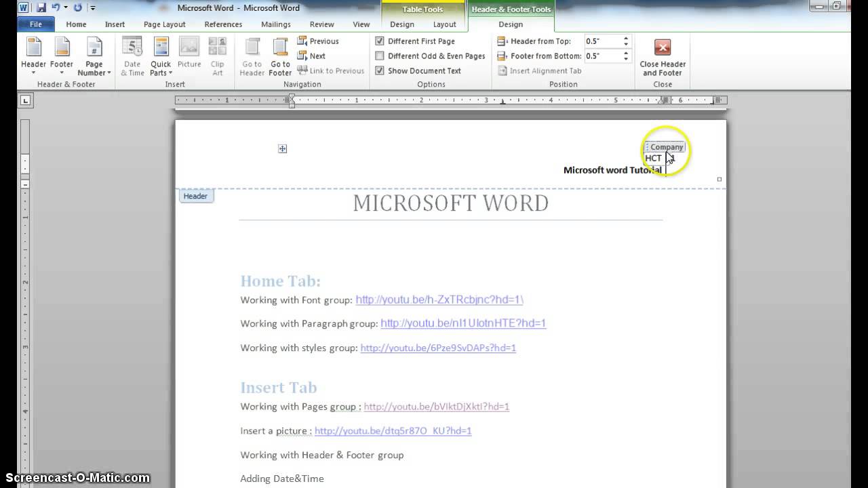Jump to header with Go to Header

tap(252, 57)
